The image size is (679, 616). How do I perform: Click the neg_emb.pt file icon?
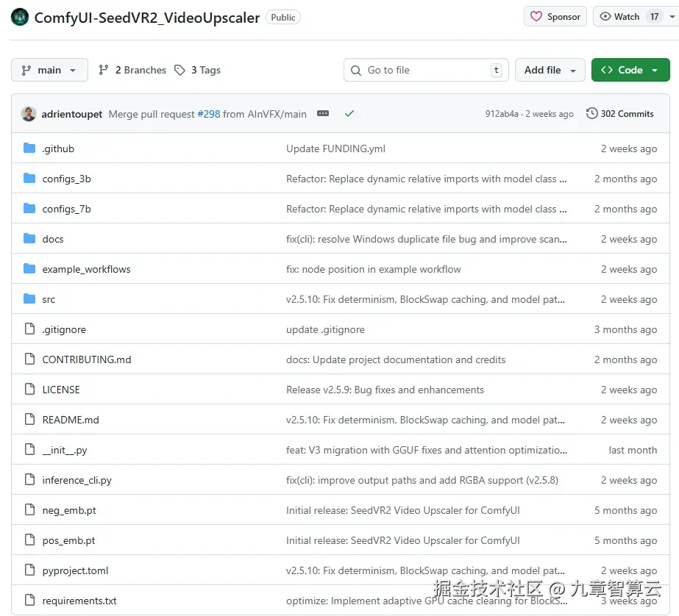tap(29, 509)
